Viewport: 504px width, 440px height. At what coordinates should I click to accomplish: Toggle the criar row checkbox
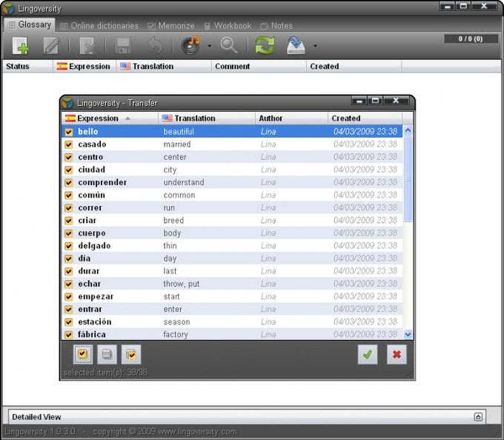[69, 221]
